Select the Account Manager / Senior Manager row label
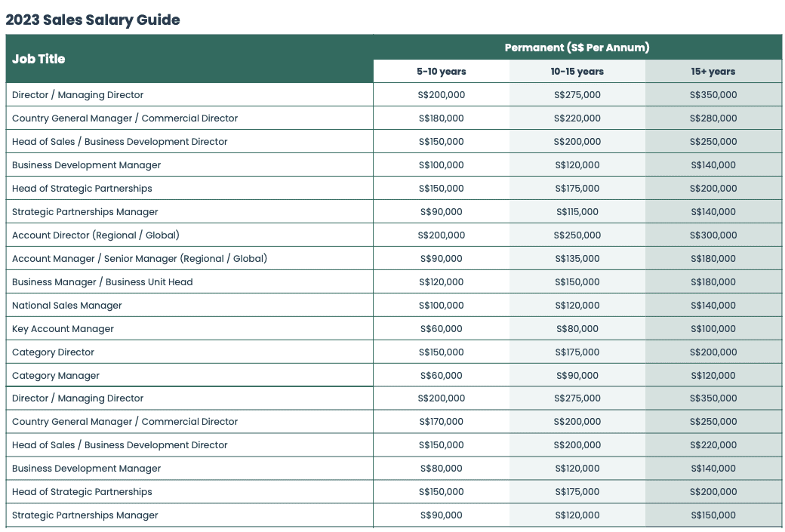 pos(140,259)
